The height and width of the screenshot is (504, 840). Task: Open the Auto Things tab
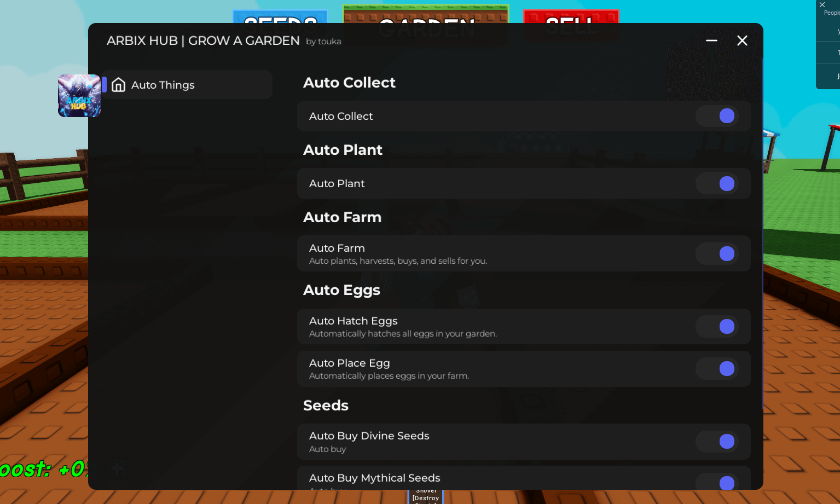[x=187, y=85]
